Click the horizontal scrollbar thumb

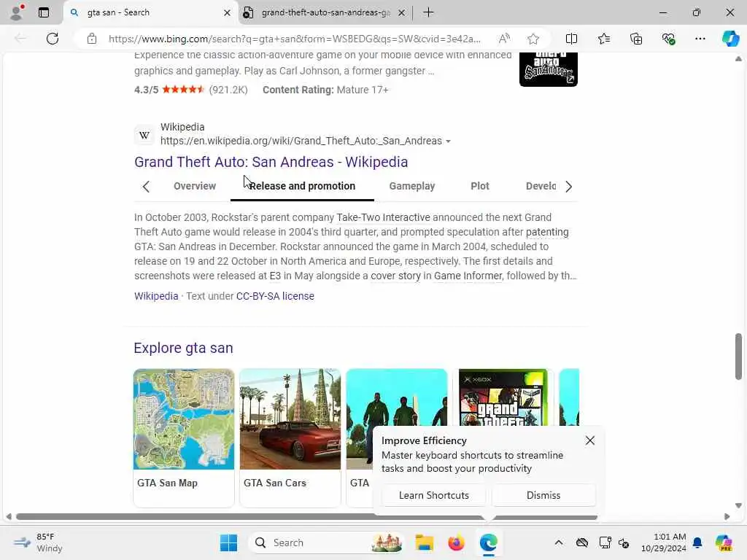pos(306,517)
